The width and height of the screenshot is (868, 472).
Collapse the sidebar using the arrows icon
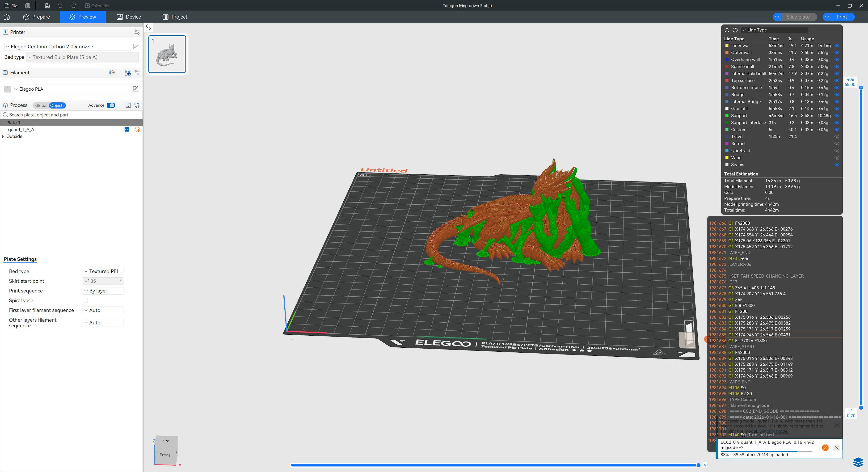click(x=148, y=27)
